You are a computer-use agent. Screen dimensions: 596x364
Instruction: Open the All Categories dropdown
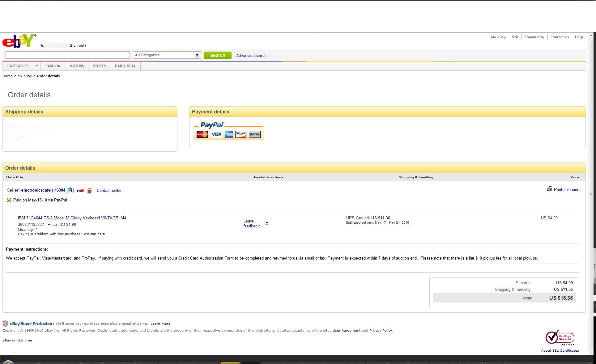(x=167, y=55)
